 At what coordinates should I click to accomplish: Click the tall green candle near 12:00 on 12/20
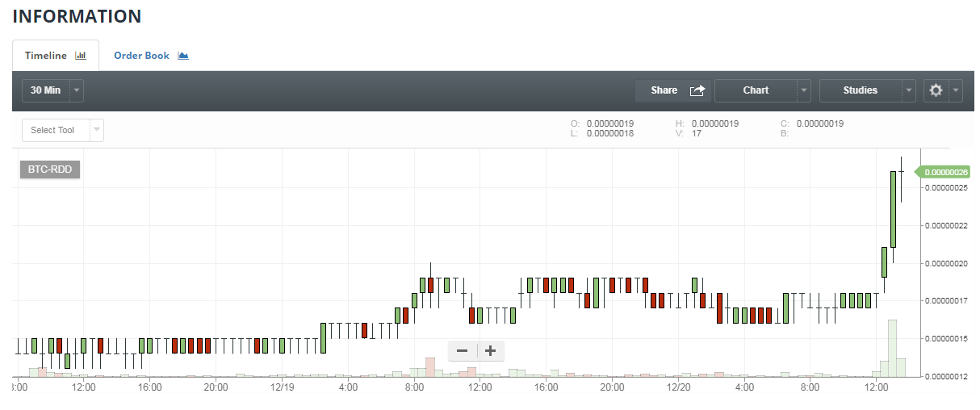click(x=894, y=209)
